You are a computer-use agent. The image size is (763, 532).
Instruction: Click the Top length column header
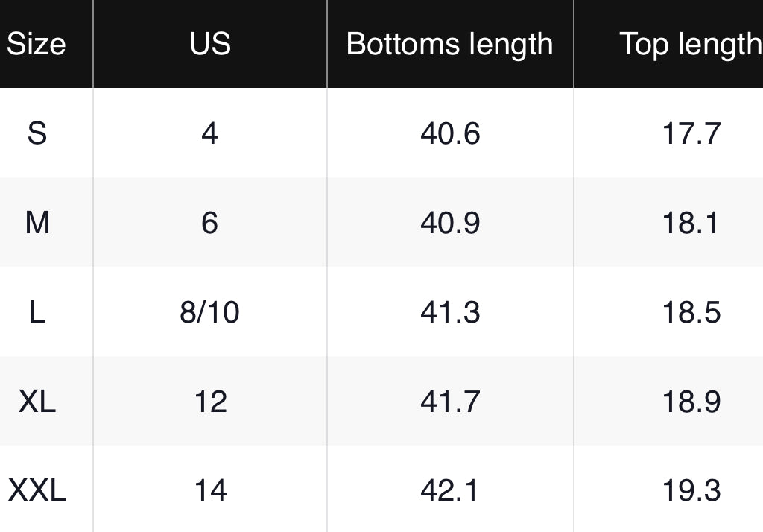pos(690,44)
